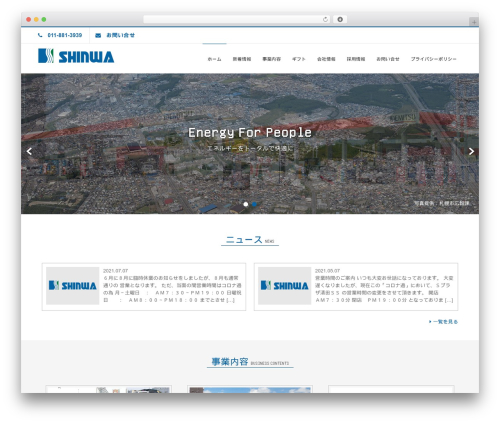Click the お問い合せ link in top bar
The image size is (500, 423).
(x=120, y=35)
